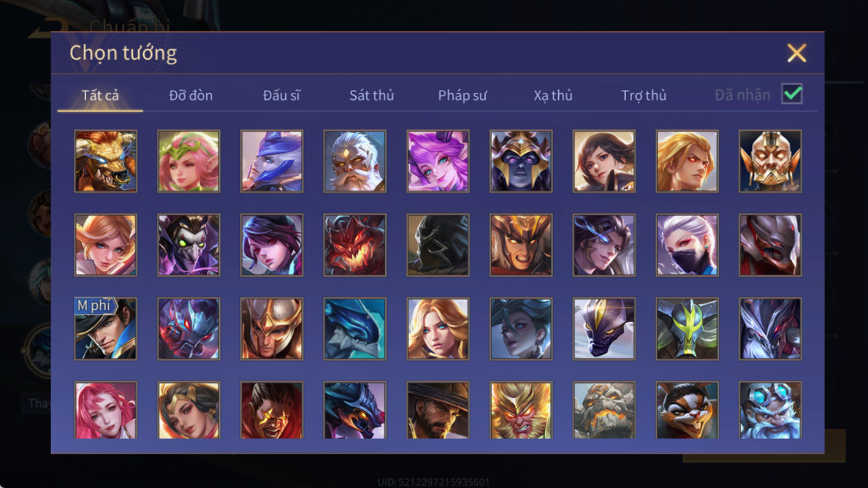Screen dimensions: 868x488
Task: Toggle the Đã nhận checkbox
Action: pyautogui.click(x=792, y=94)
